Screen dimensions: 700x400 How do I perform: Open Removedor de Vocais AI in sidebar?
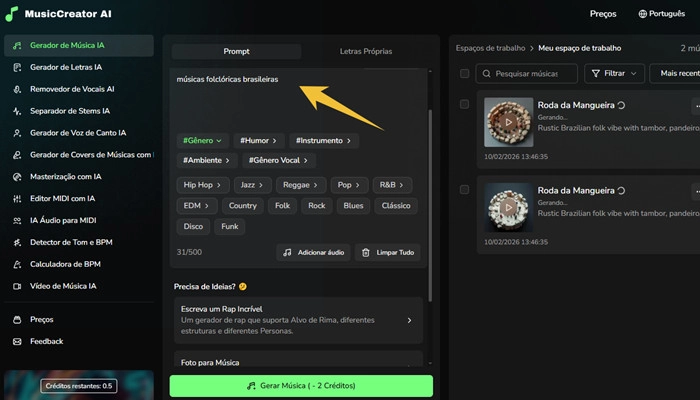pos(79,89)
